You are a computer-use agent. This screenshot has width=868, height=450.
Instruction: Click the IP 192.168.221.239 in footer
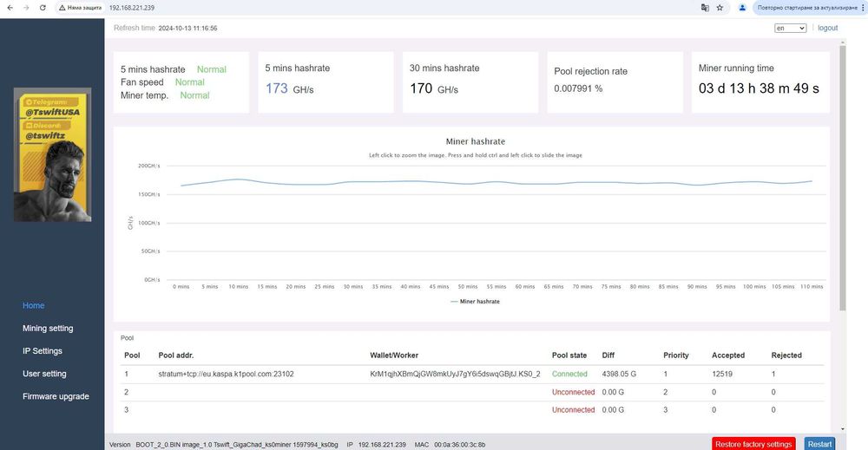382,445
